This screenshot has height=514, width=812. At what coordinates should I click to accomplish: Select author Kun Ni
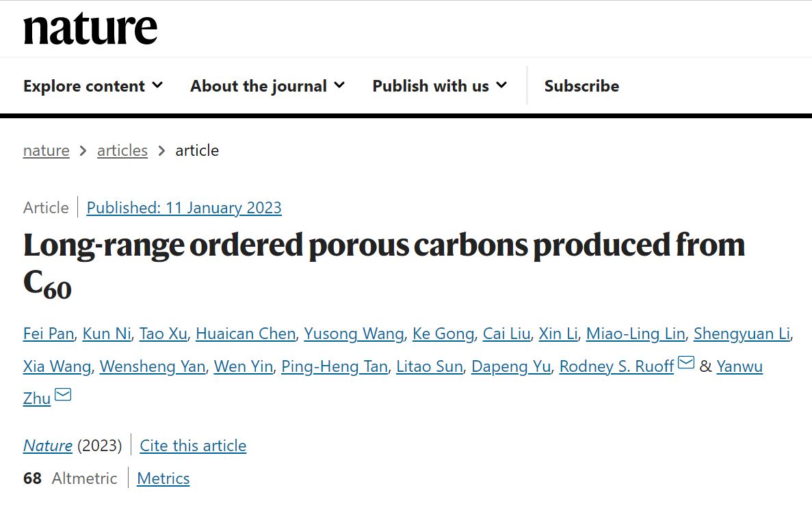point(106,334)
